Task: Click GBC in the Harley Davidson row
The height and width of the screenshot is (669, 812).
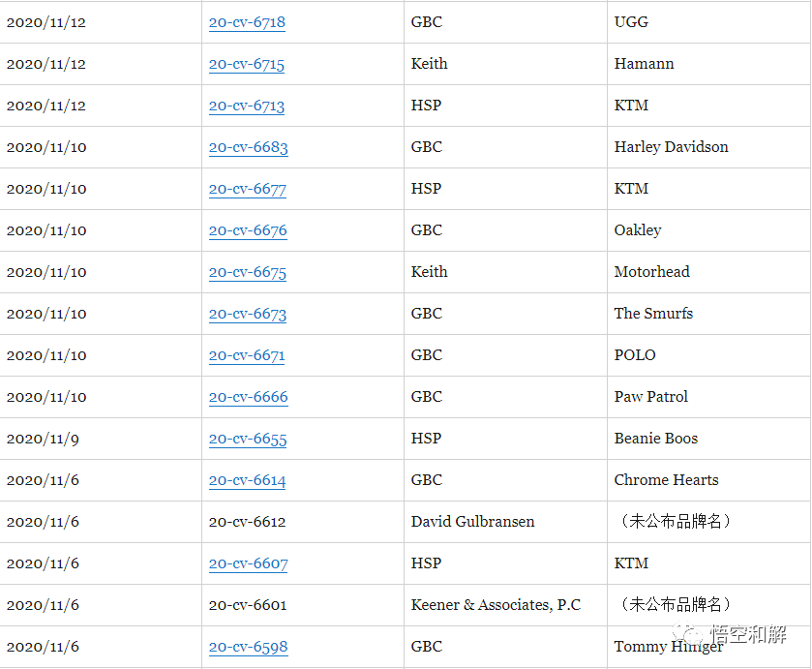Action: [x=426, y=146]
